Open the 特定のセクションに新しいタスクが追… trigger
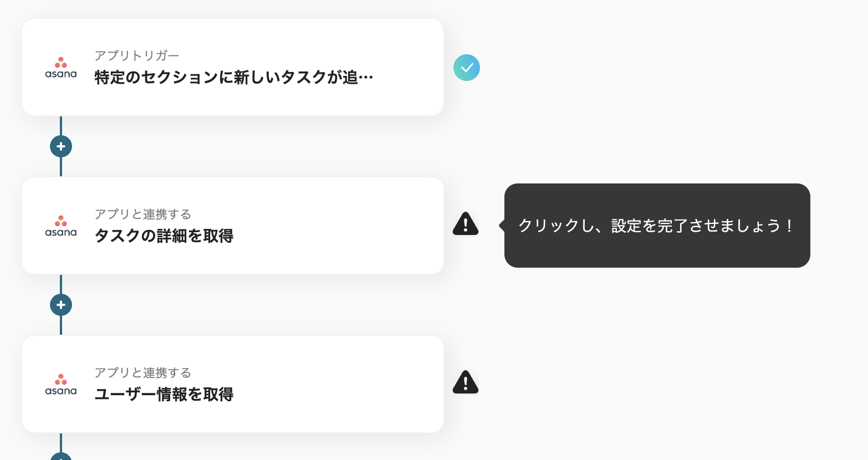868x460 pixels. point(233,77)
